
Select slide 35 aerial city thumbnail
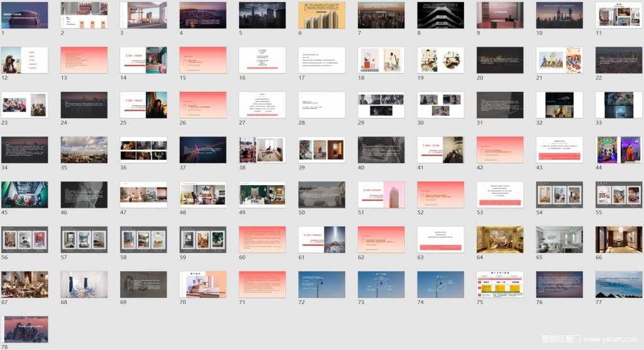[84, 150]
